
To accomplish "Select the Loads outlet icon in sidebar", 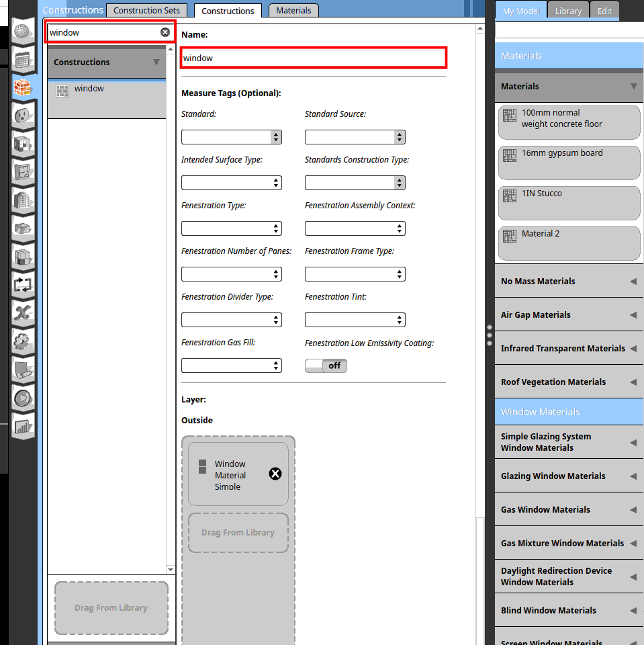I will point(23,116).
